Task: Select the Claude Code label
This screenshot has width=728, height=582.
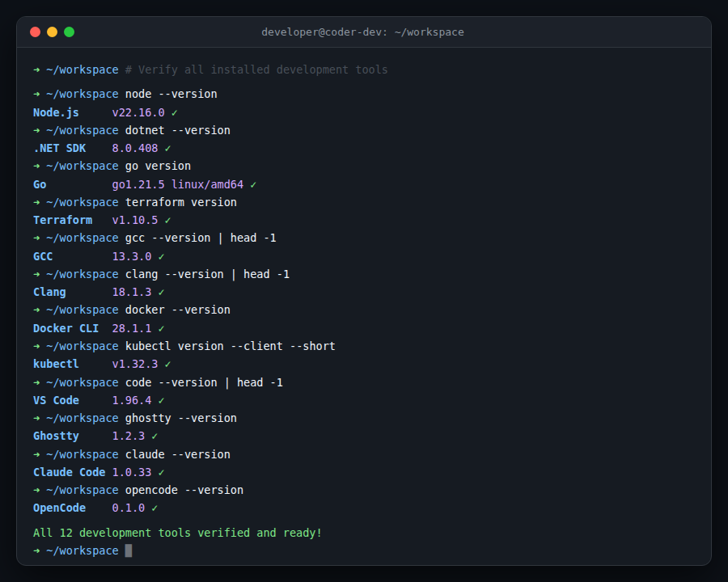Action: click(70, 472)
